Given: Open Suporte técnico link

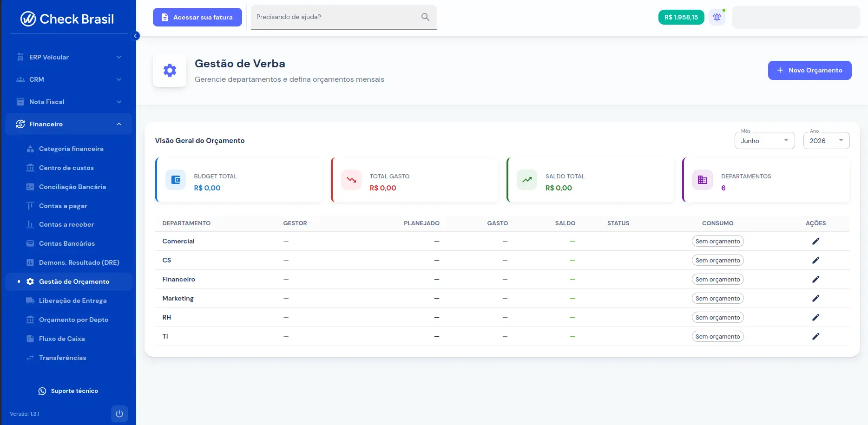Looking at the screenshot, I should (x=68, y=391).
